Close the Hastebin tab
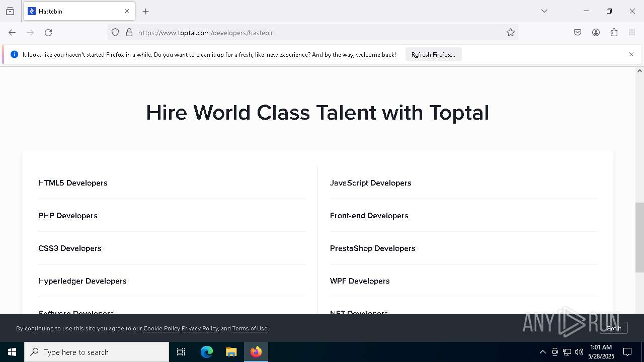 click(127, 11)
